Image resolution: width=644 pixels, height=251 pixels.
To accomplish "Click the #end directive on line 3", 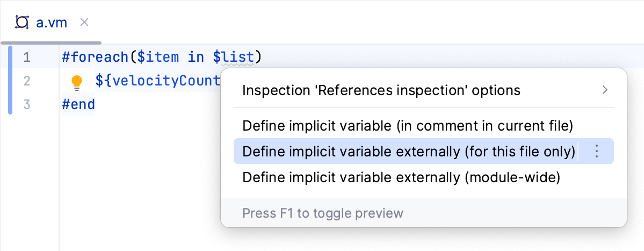I will click(x=78, y=104).
